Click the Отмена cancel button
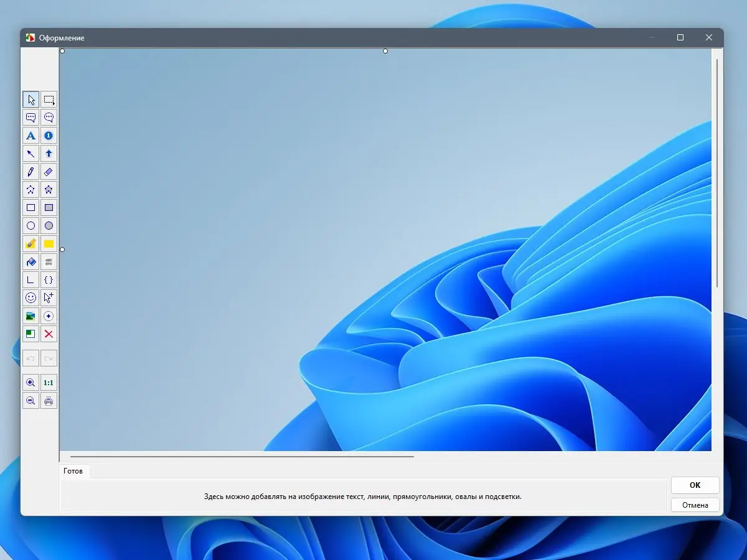Screen dimensions: 747x560 click(x=695, y=505)
